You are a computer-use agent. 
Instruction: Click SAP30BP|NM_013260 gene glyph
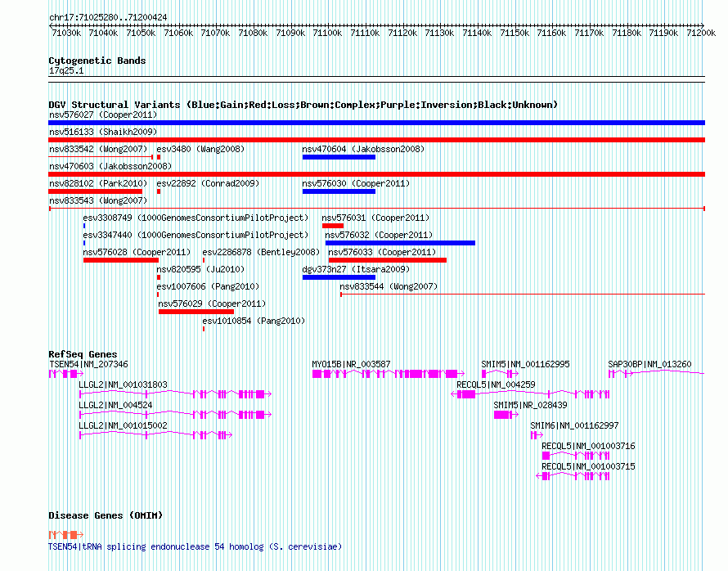click(x=657, y=373)
